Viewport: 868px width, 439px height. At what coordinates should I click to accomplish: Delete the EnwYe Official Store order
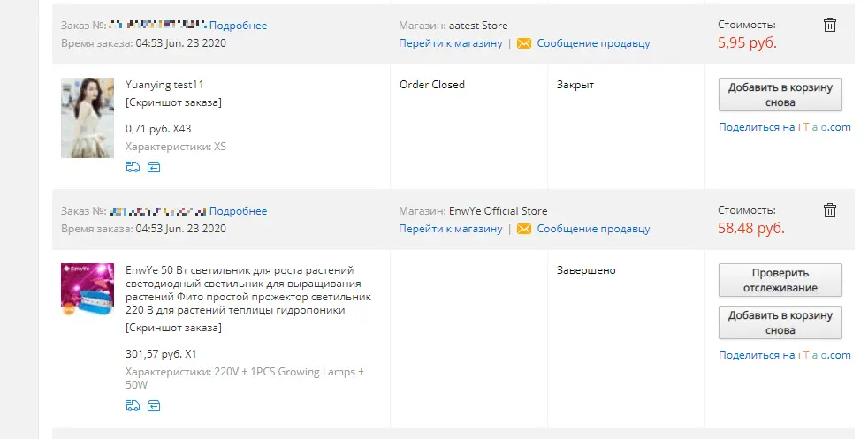coord(829,210)
